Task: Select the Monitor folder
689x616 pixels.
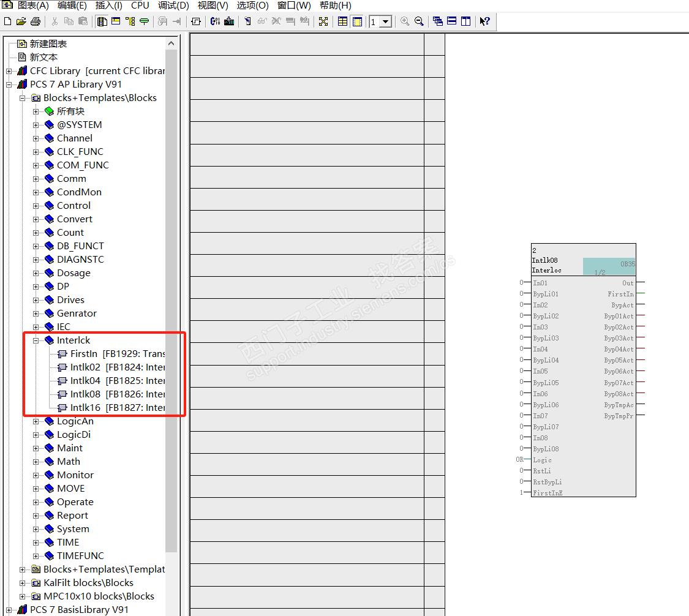Action: [75, 475]
